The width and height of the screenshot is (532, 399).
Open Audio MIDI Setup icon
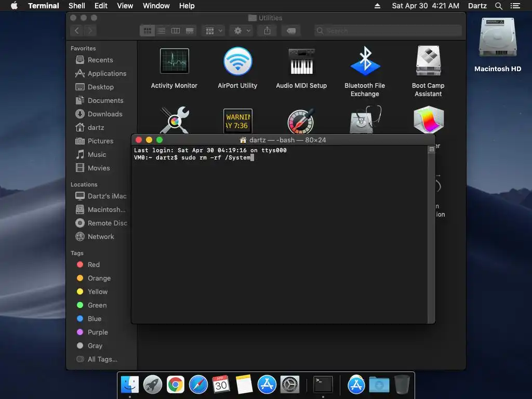pyautogui.click(x=301, y=61)
